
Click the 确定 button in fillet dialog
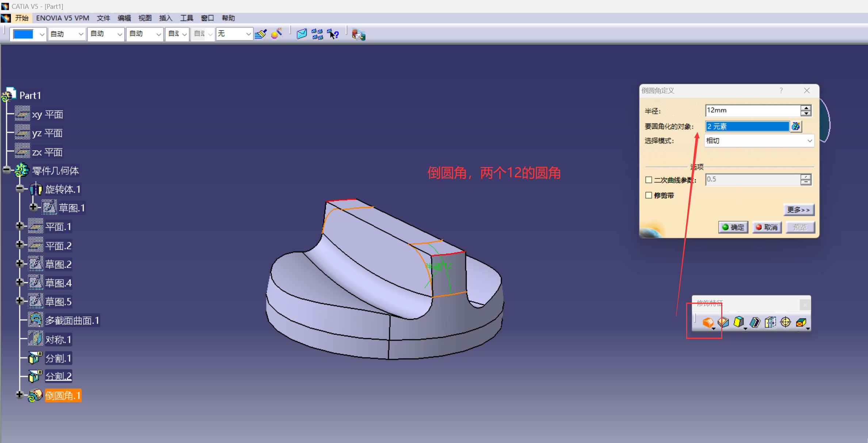click(x=733, y=227)
